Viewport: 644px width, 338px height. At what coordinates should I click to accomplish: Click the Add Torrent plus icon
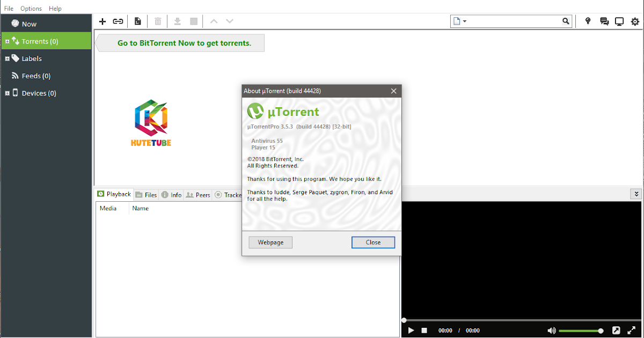[103, 21]
